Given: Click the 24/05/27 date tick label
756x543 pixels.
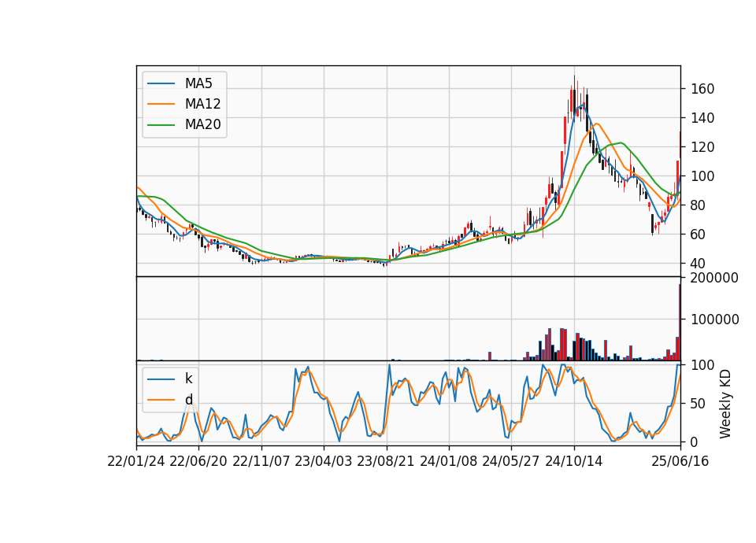Looking at the screenshot, I should 511,461.
